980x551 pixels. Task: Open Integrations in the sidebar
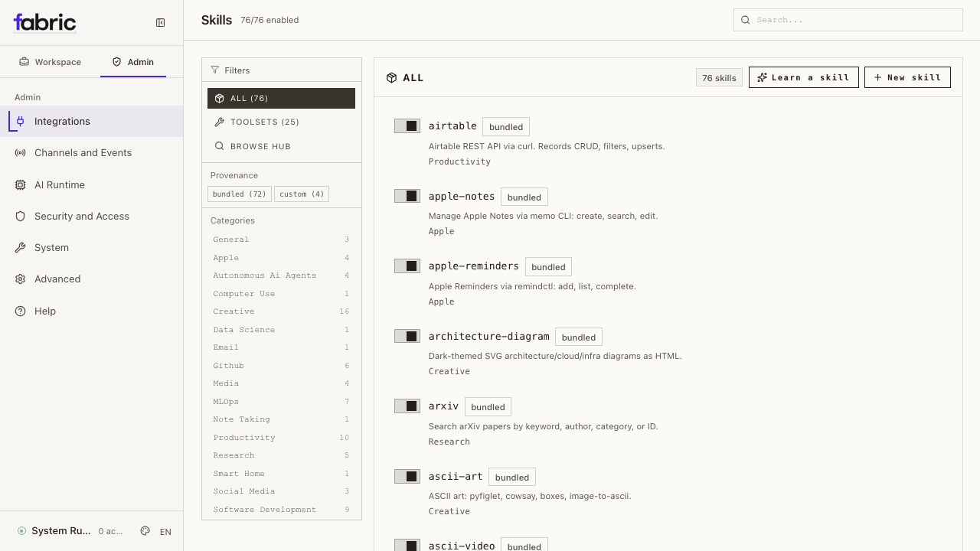coord(92,121)
